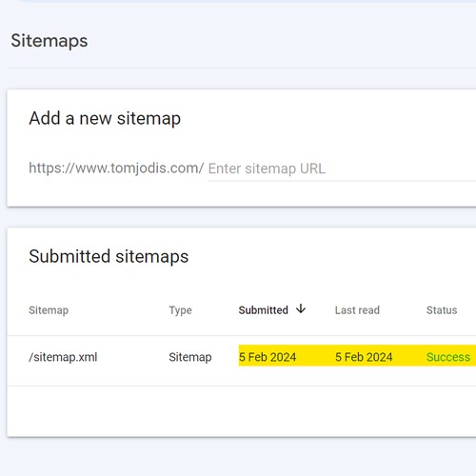Screen dimensions: 476x476
Task: Click the Add a new sitemap heading
Action: [105, 118]
